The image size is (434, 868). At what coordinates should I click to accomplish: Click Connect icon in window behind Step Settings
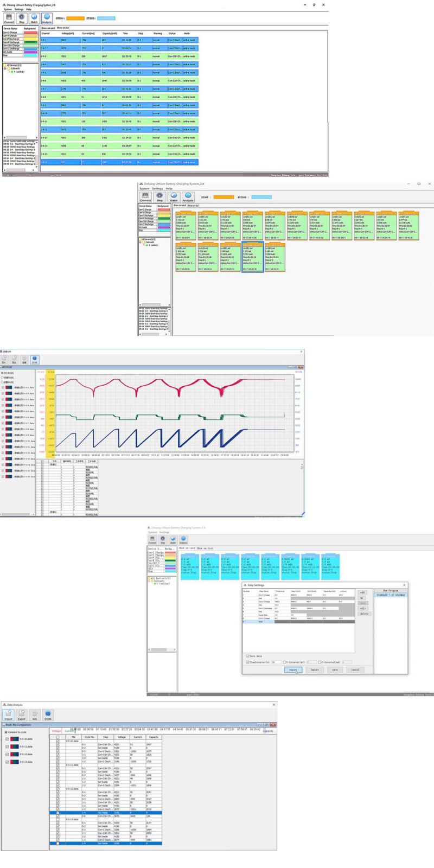(x=152, y=540)
